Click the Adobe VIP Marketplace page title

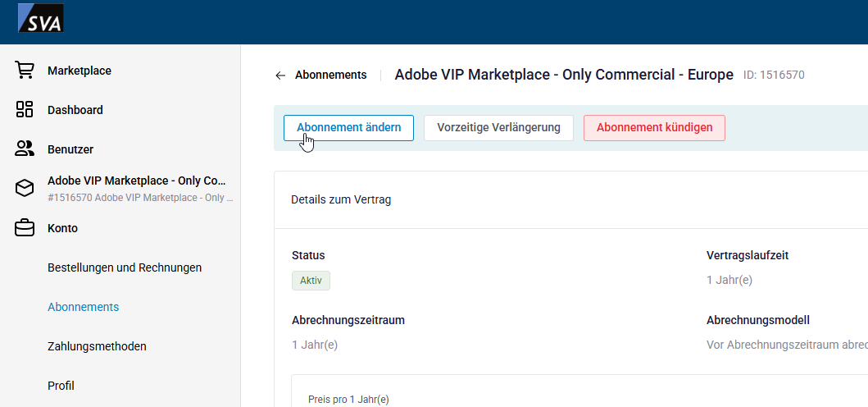[x=564, y=75]
